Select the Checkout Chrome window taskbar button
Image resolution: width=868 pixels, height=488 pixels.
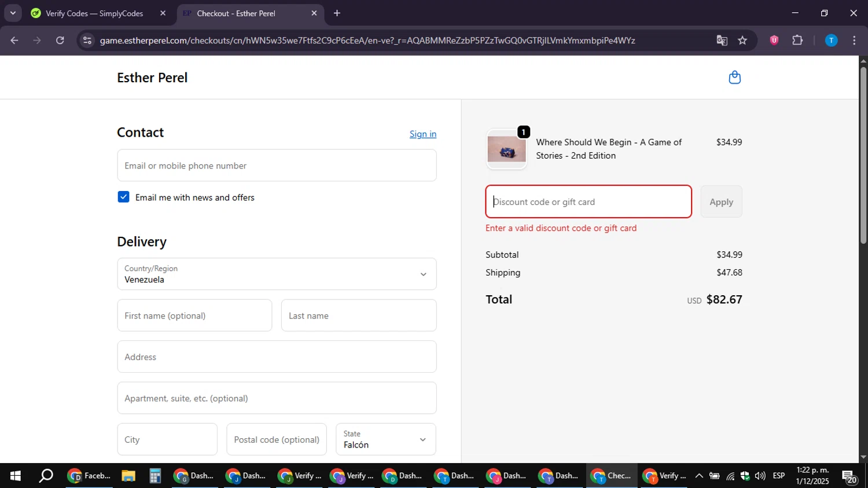pyautogui.click(x=612, y=476)
